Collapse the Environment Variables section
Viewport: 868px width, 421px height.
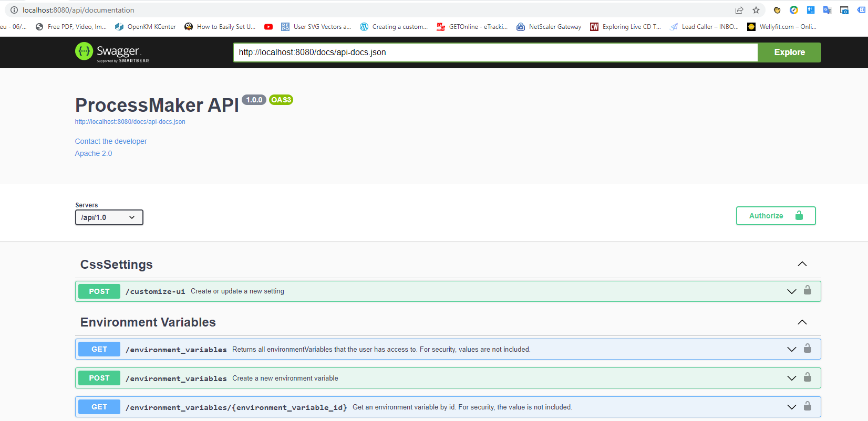[802, 322]
